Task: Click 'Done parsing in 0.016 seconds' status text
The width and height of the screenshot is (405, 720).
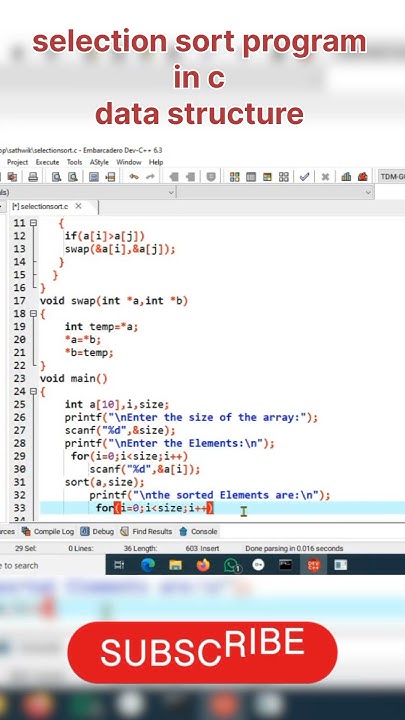Action: tap(294, 548)
